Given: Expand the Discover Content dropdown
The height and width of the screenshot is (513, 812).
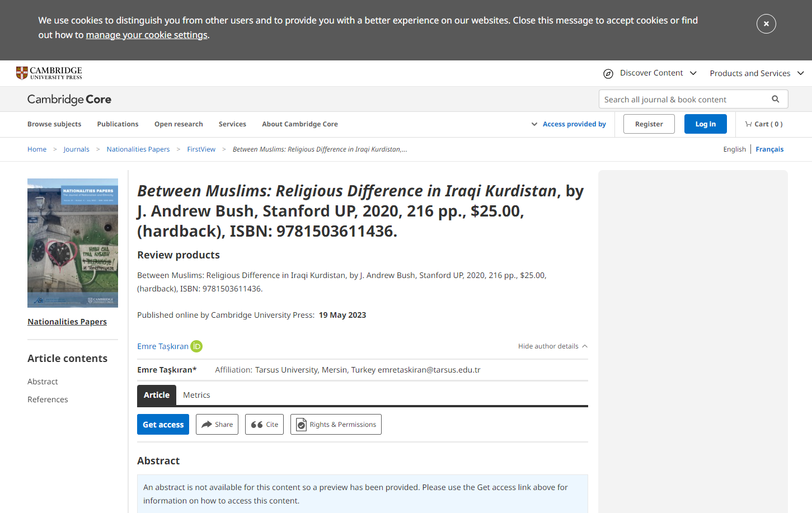Looking at the screenshot, I should [x=650, y=73].
